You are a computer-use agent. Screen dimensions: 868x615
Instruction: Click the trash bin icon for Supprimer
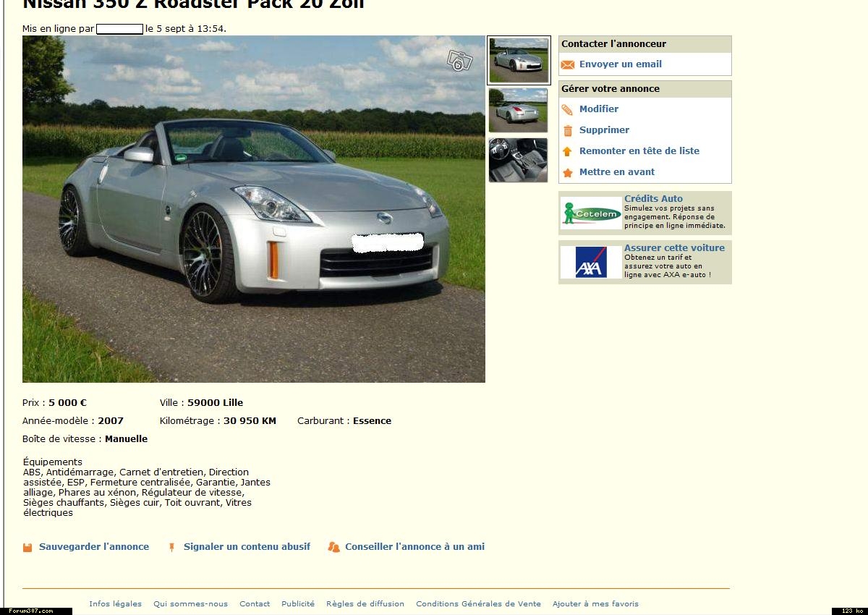tap(568, 130)
